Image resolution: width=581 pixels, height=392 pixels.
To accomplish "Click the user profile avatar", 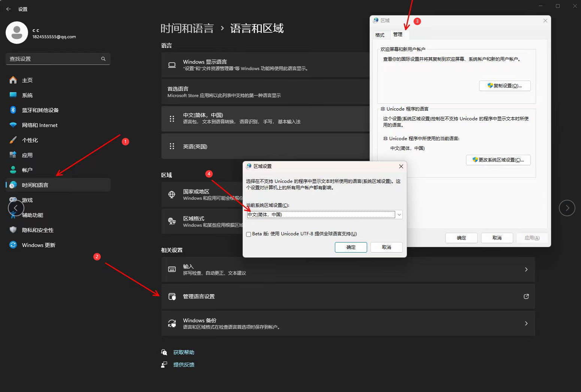I will [17, 33].
